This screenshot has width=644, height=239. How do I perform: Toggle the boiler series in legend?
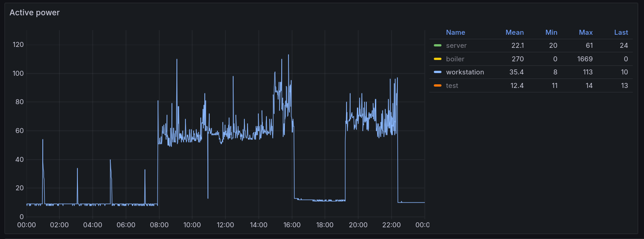[x=455, y=59]
